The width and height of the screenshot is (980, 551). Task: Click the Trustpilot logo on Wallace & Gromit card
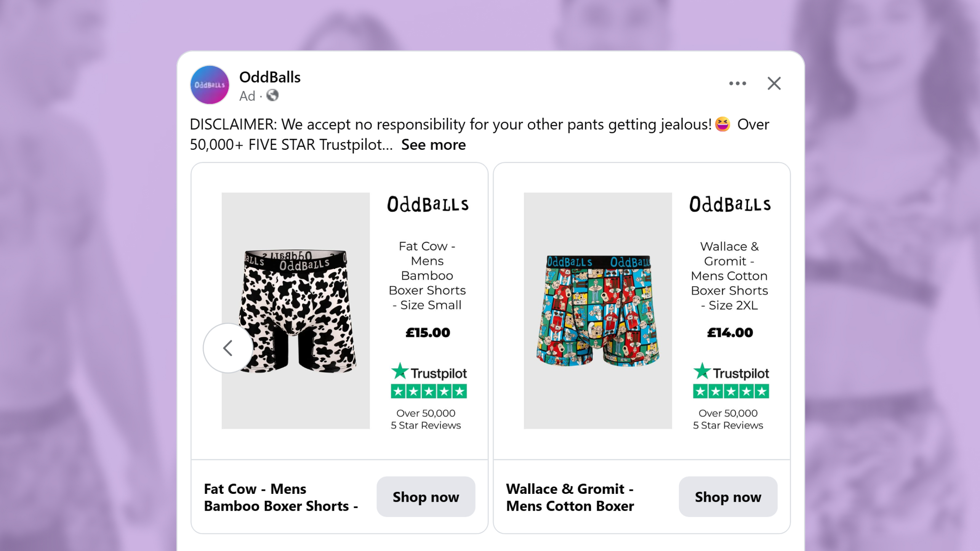click(731, 372)
